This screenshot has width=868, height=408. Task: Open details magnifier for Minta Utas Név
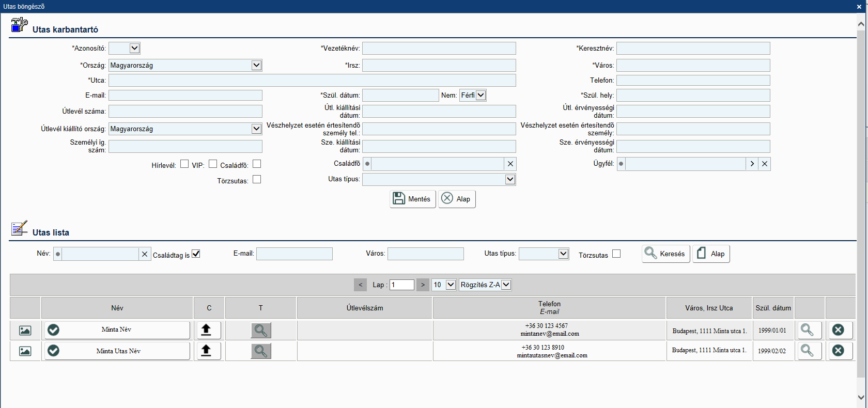coord(807,351)
